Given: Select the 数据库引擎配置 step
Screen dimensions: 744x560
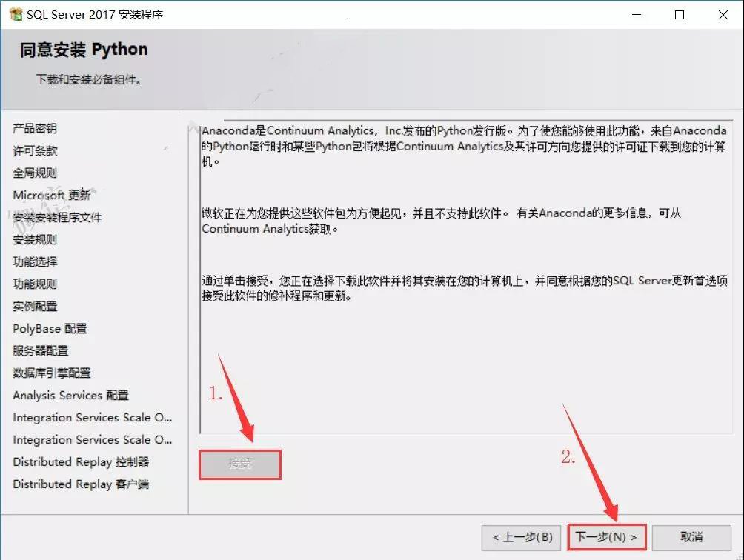Looking at the screenshot, I should (51, 373).
